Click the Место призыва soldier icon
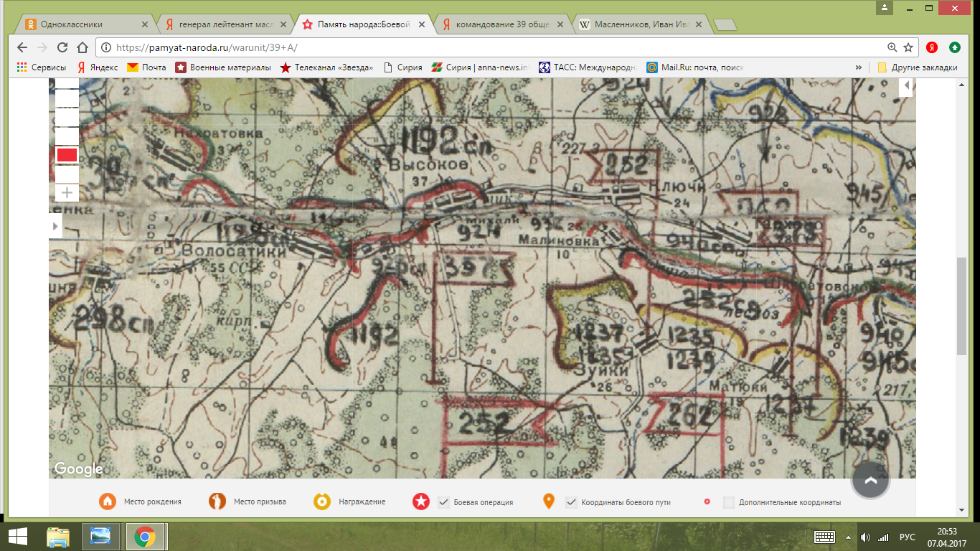980x551 pixels. (x=216, y=501)
